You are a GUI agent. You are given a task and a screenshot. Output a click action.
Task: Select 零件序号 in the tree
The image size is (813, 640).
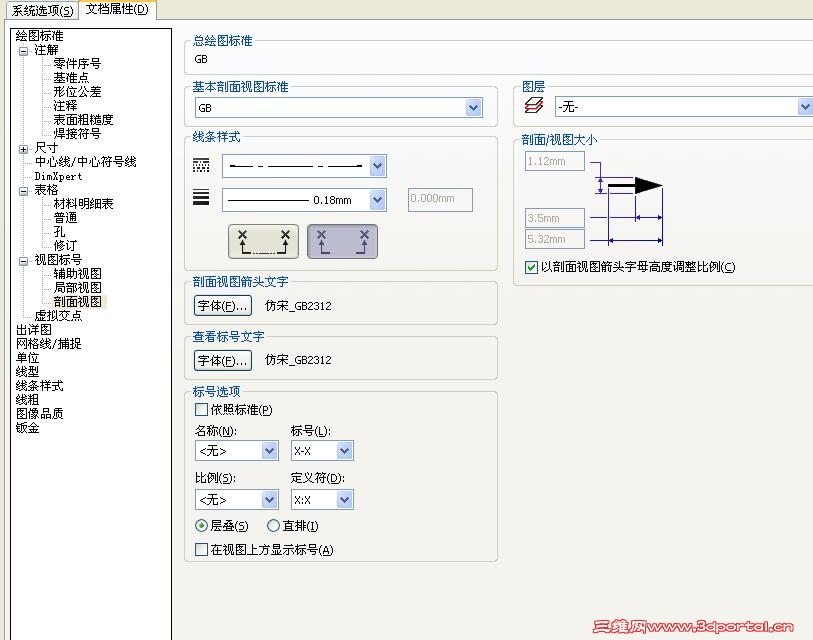click(77, 64)
